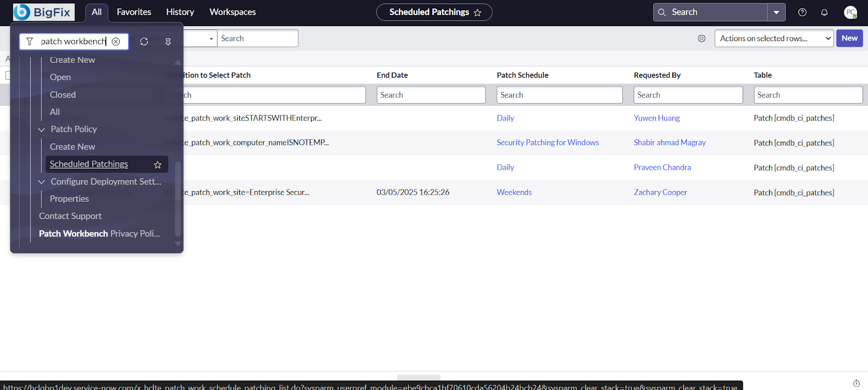Click the PC user avatar
This screenshot has width=868, height=390.
coord(850,12)
